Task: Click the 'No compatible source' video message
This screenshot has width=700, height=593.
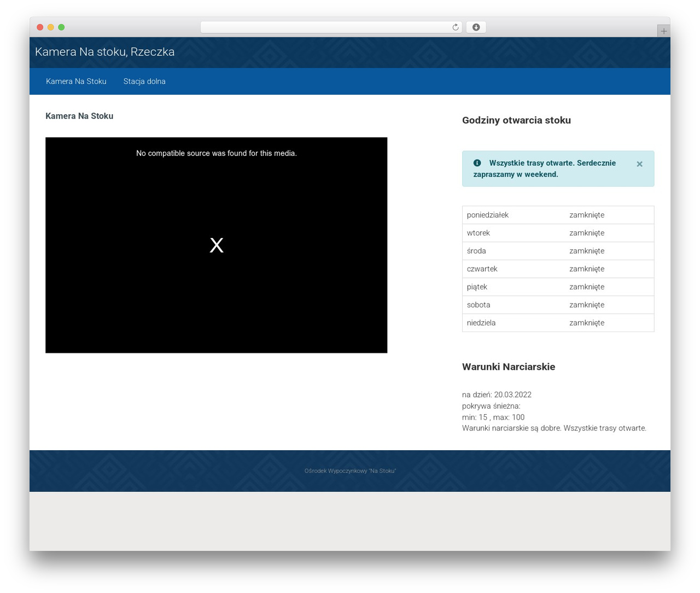Action: 217,153
